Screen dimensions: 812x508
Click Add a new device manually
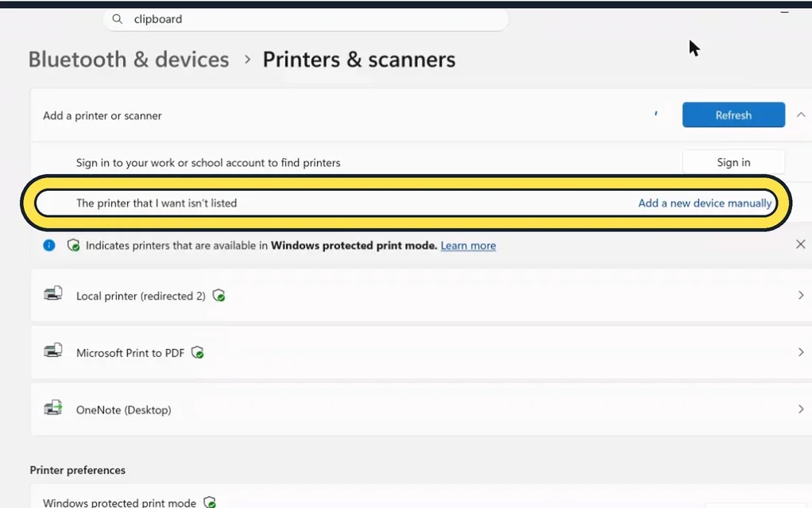[704, 204]
